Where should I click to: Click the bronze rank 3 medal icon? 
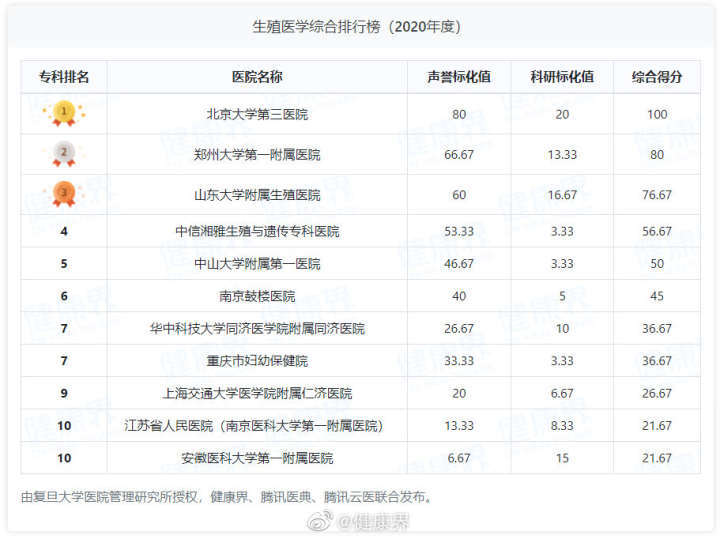64,194
